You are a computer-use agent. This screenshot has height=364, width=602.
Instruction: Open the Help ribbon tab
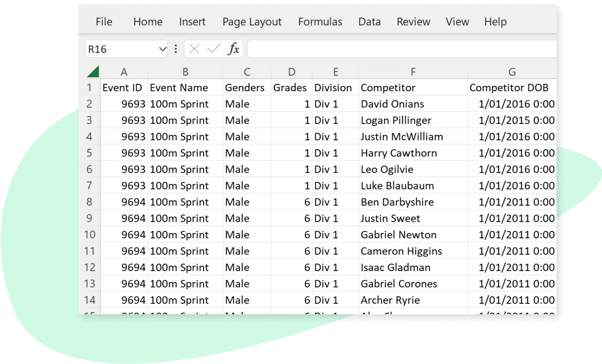[x=495, y=21]
